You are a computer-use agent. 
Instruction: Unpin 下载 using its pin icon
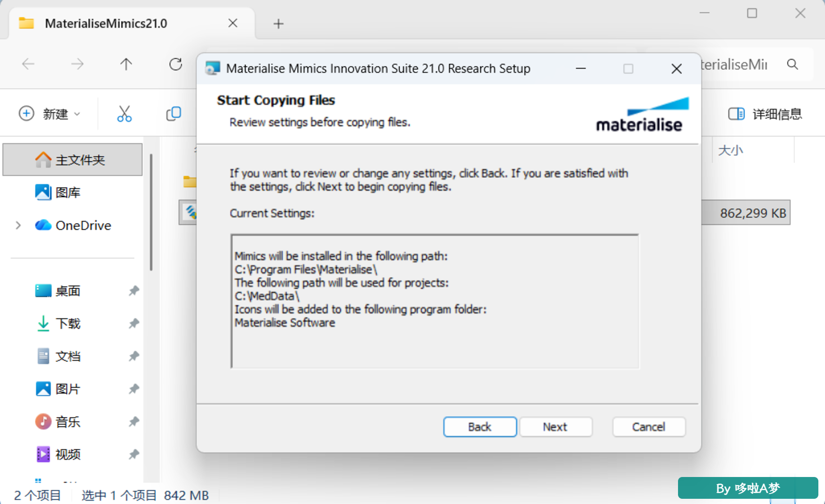pyautogui.click(x=134, y=324)
